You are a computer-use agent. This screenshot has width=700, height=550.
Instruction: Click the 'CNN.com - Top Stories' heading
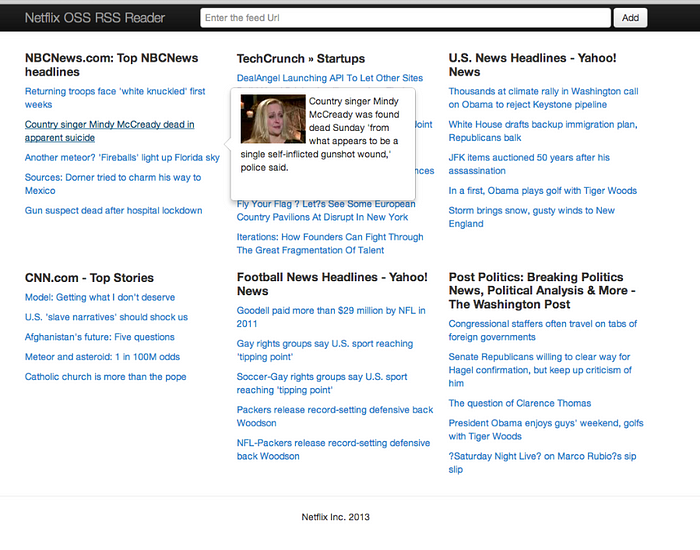89,278
